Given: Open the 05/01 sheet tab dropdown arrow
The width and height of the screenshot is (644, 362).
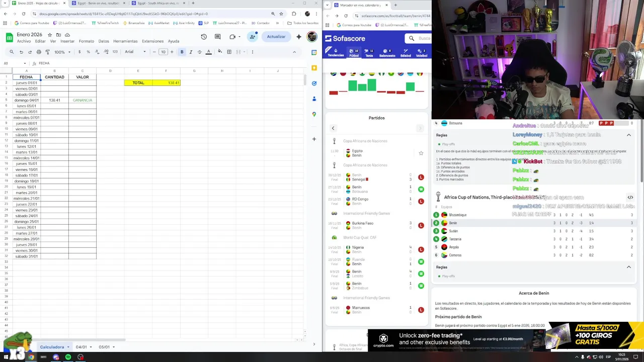Looking at the screenshot, I should point(114,347).
